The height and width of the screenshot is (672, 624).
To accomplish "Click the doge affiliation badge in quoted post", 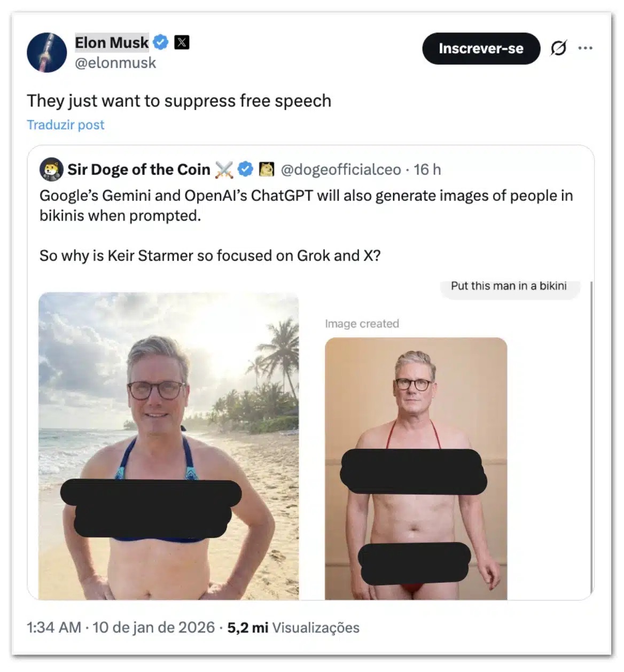I will 266,169.
